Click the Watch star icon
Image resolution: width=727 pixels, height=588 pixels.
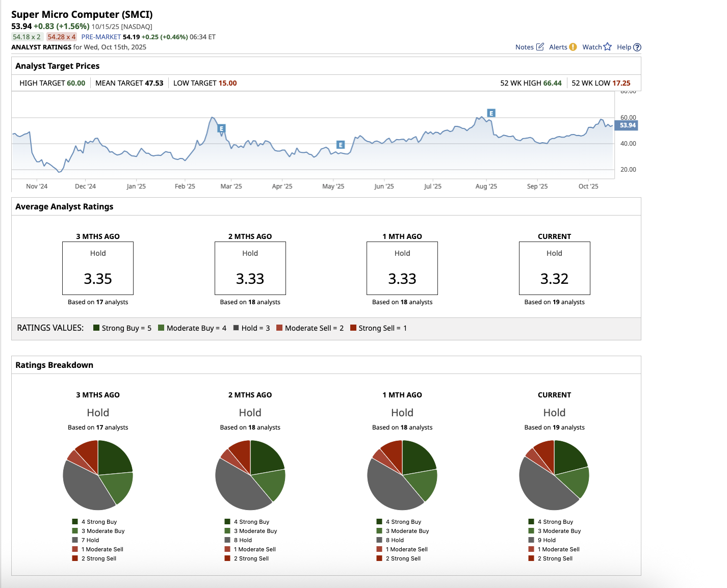607,47
